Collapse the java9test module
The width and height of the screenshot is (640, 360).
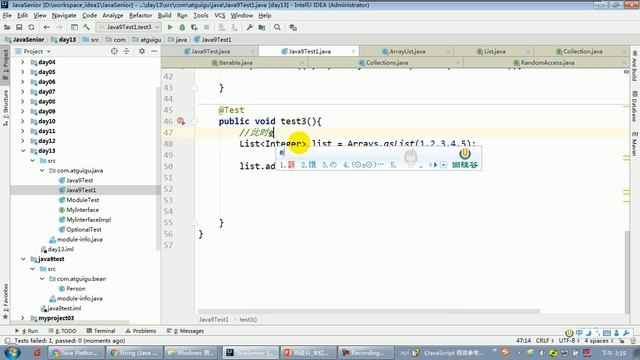tap(23, 259)
